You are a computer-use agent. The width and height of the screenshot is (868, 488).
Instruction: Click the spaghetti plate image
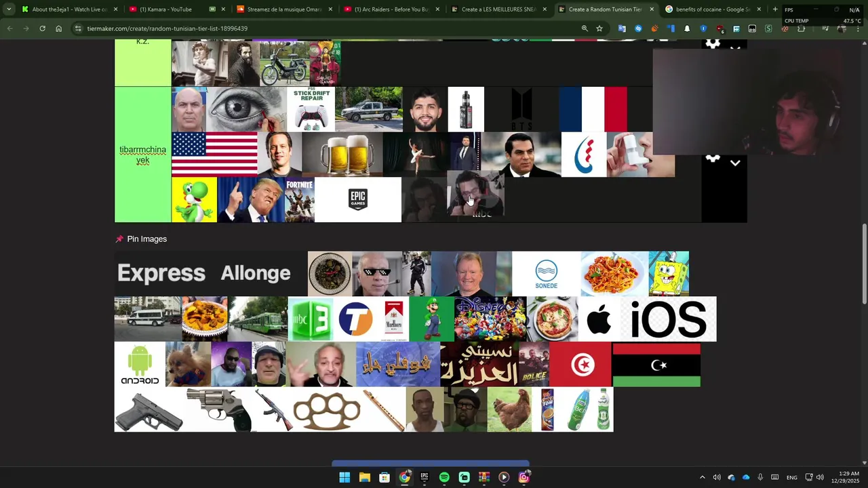tap(614, 274)
